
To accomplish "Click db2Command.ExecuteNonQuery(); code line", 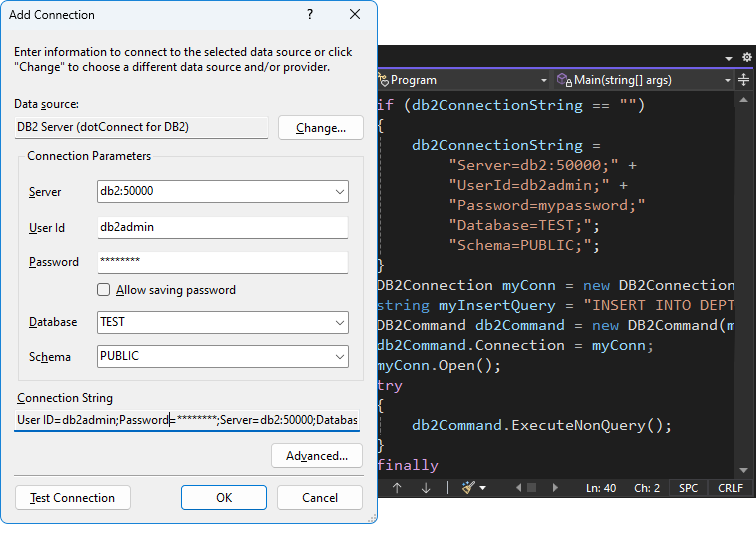I will click(x=541, y=425).
